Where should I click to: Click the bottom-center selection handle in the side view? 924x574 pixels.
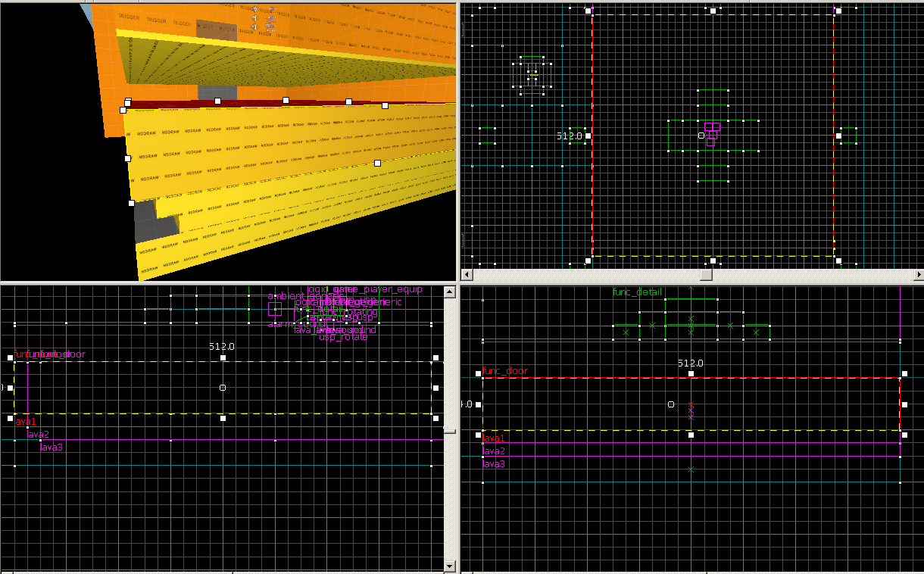(x=691, y=435)
